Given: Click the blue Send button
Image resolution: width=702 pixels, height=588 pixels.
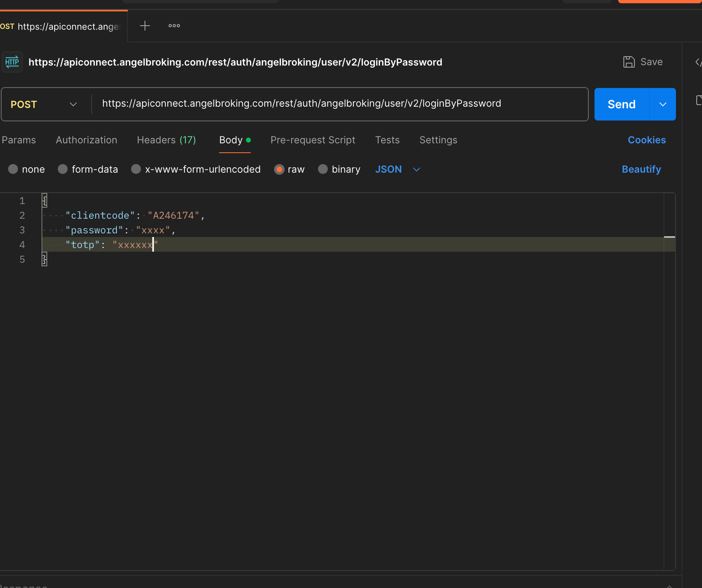Looking at the screenshot, I should [x=622, y=104].
